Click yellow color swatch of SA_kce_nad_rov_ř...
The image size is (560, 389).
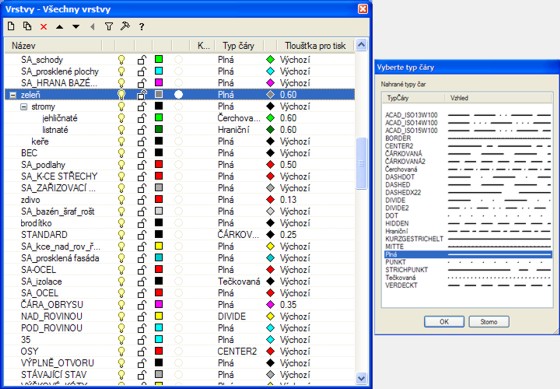click(159, 246)
